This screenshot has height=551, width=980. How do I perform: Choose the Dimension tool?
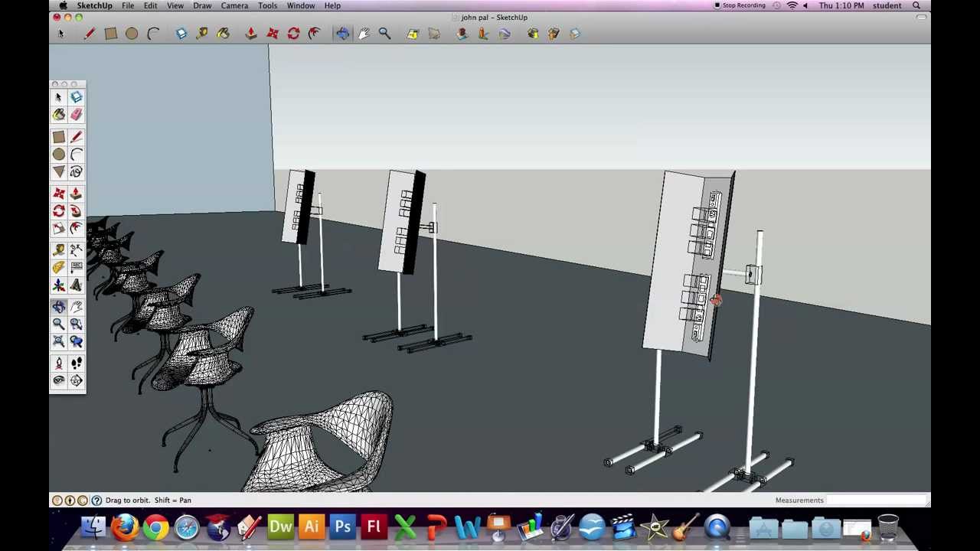pyautogui.click(x=76, y=250)
